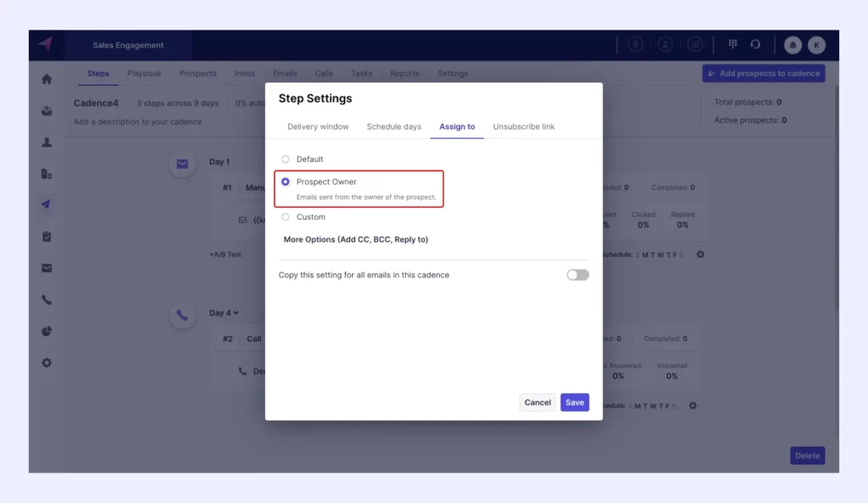Expand the Day 4 dropdown arrow
This screenshot has width=868, height=503.
(x=236, y=313)
